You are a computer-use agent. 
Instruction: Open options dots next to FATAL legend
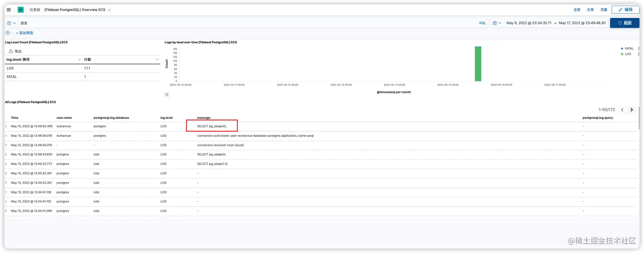638,48
